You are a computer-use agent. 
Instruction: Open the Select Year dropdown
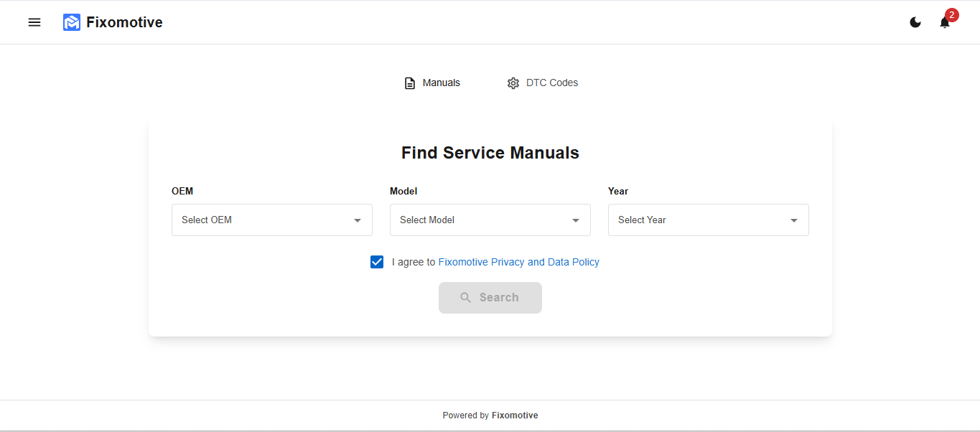pos(708,220)
